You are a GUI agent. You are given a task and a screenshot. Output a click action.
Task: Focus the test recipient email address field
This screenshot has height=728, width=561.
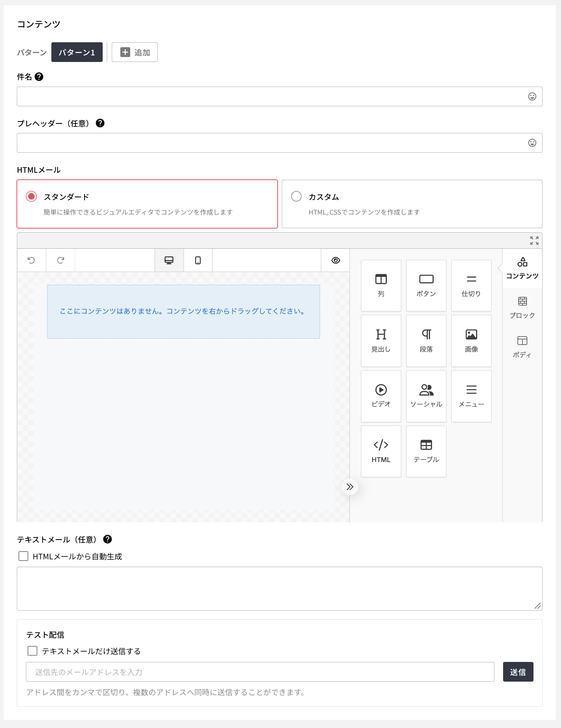(x=260, y=672)
